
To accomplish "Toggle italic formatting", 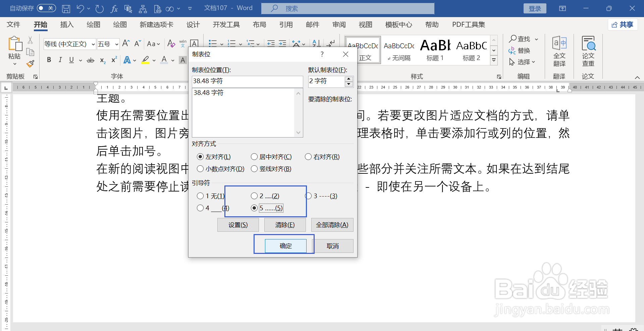I will [x=60, y=60].
